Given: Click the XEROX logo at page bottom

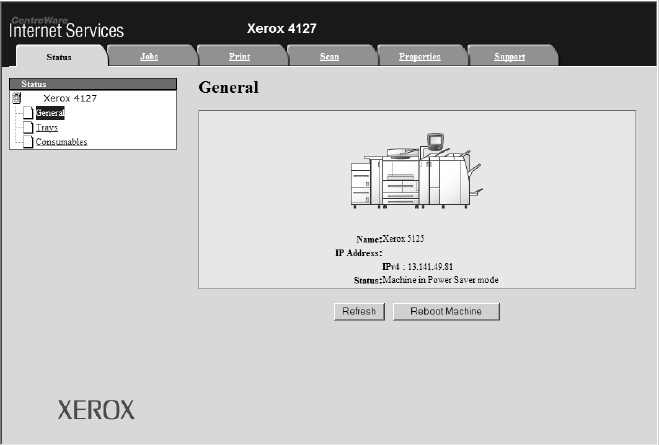Looking at the screenshot, I should [96, 410].
